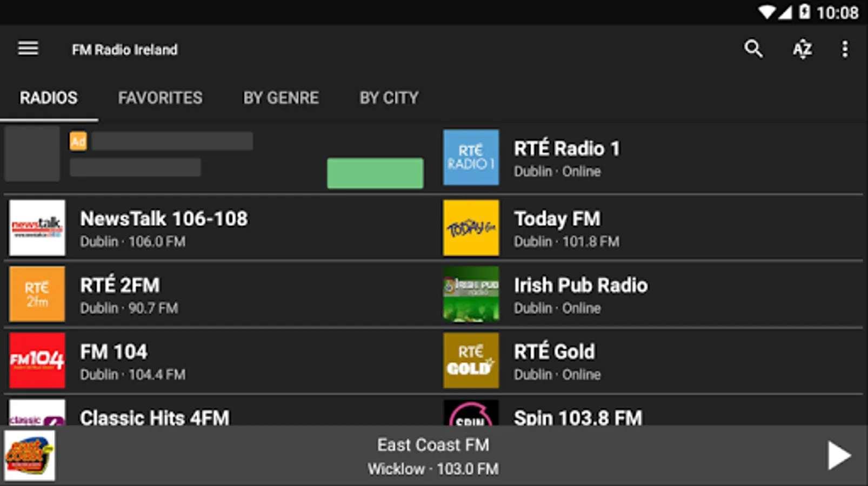Tap the battery status icon
Viewport: 868px width, 486px height.
point(805,11)
